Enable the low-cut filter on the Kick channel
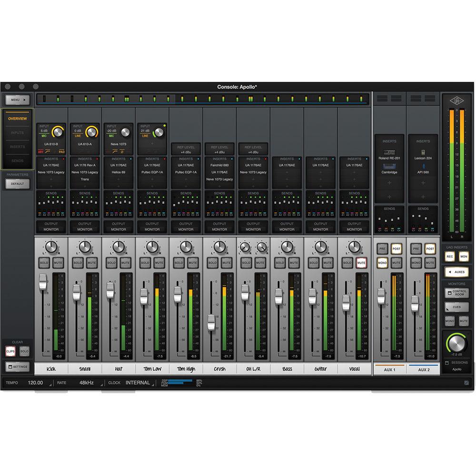Viewport: 476px width, 476px height. click(x=48, y=151)
